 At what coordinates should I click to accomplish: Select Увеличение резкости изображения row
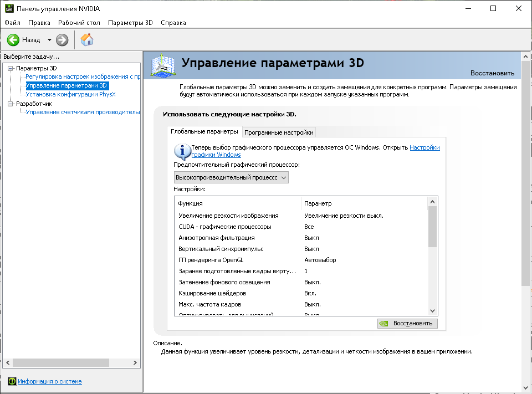(301, 216)
